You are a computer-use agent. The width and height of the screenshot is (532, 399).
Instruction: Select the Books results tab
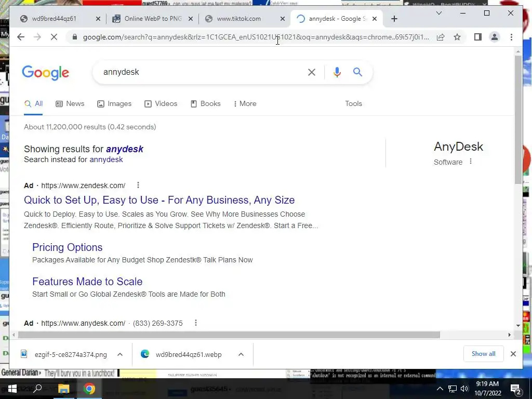coord(206,104)
